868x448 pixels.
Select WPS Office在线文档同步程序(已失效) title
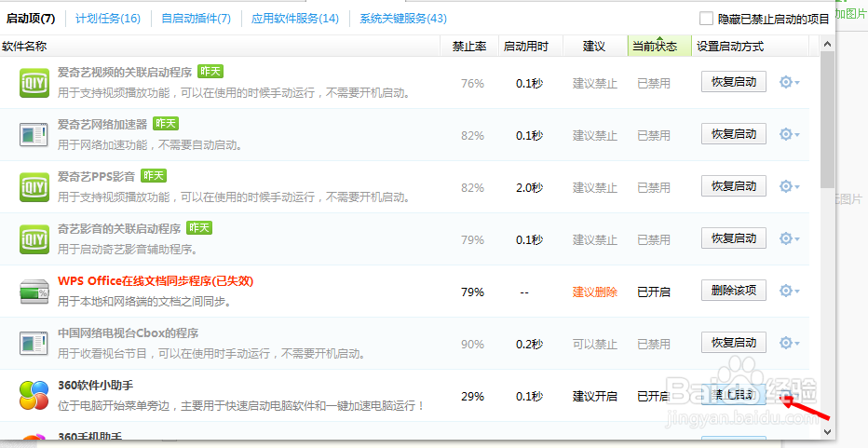(x=156, y=280)
